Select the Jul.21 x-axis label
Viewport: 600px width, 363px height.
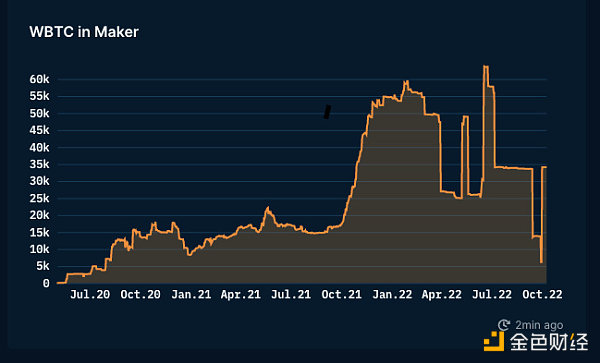[291, 295]
